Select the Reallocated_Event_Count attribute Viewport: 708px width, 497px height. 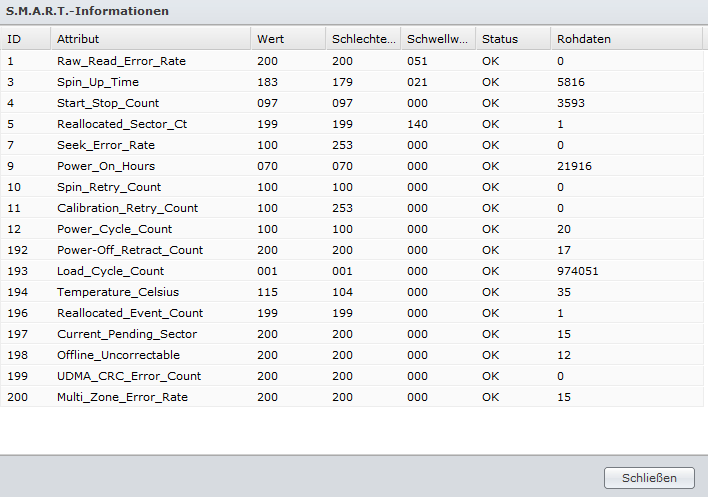pyautogui.click(x=130, y=313)
